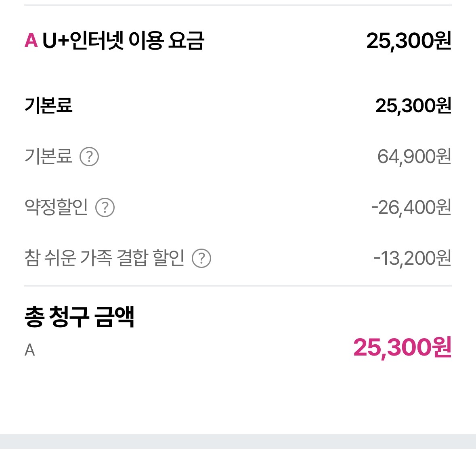The height and width of the screenshot is (452, 476).
Task: Tap the pink 25,300원 total amount
Action: 402,347
